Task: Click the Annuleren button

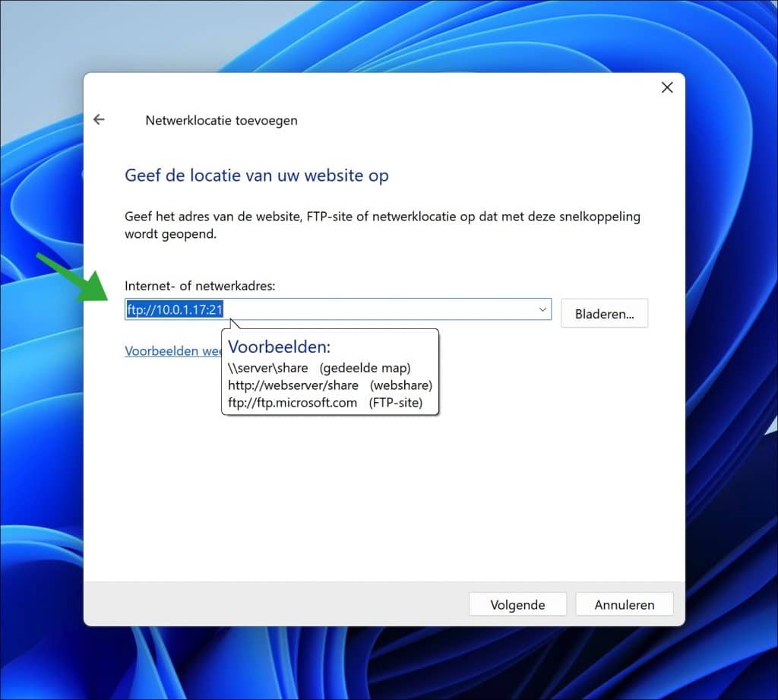Action: point(624,604)
